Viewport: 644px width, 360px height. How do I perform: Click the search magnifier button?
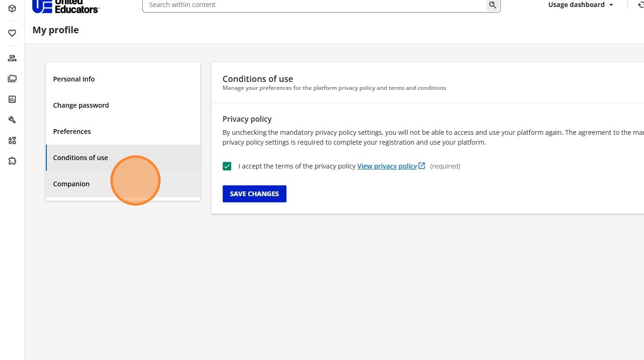pos(492,5)
